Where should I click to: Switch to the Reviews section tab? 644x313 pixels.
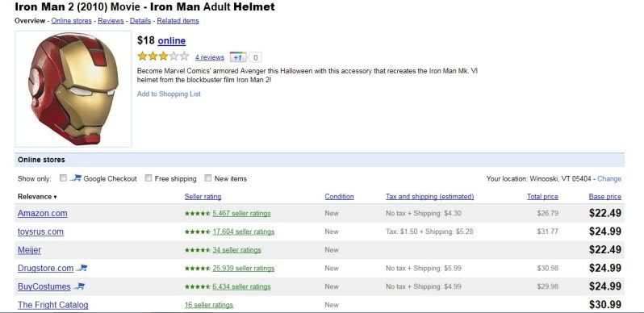point(111,20)
